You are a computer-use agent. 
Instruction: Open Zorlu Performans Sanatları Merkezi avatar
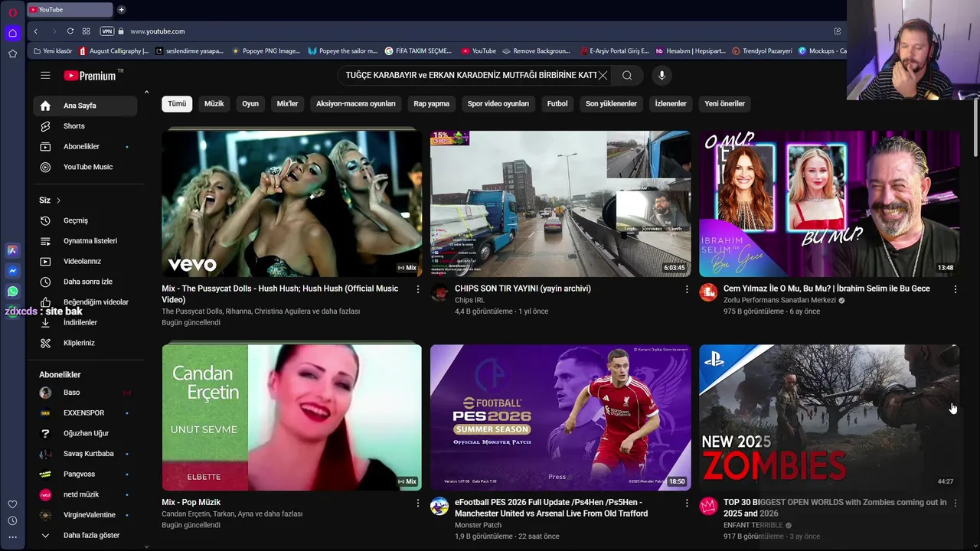tap(708, 292)
